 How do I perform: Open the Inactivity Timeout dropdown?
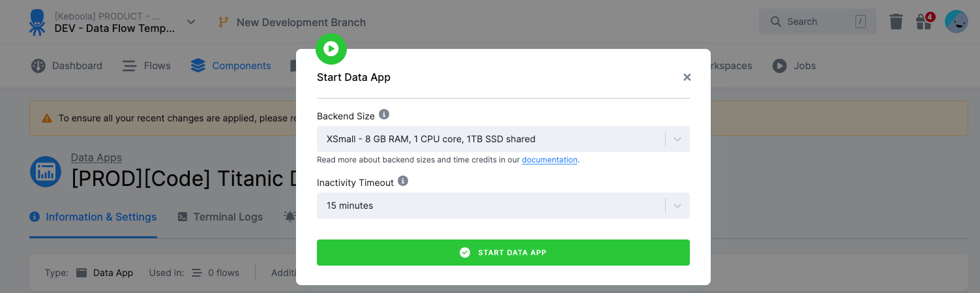pyautogui.click(x=503, y=206)
